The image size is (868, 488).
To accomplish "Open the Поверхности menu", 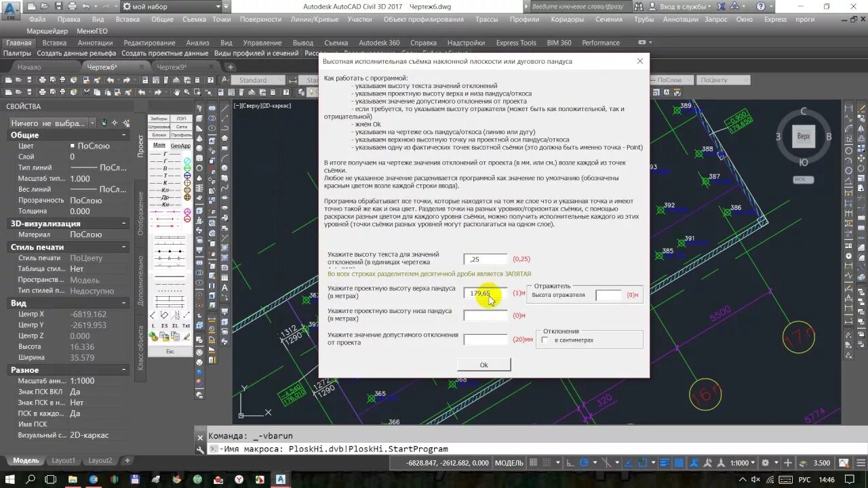I will click(260, 20).
